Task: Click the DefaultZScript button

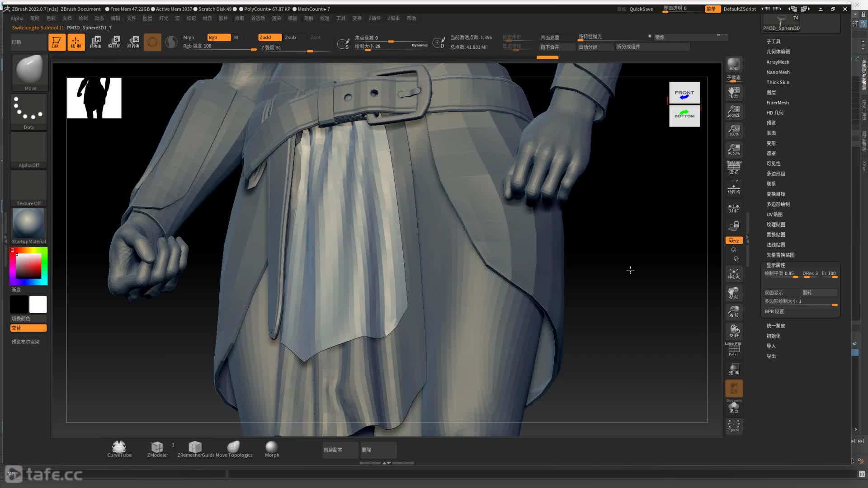Action: click(x=740, y=9)
